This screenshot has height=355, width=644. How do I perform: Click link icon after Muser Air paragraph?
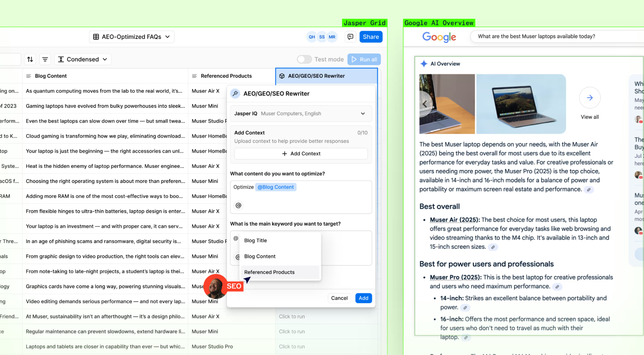(493, 247)
